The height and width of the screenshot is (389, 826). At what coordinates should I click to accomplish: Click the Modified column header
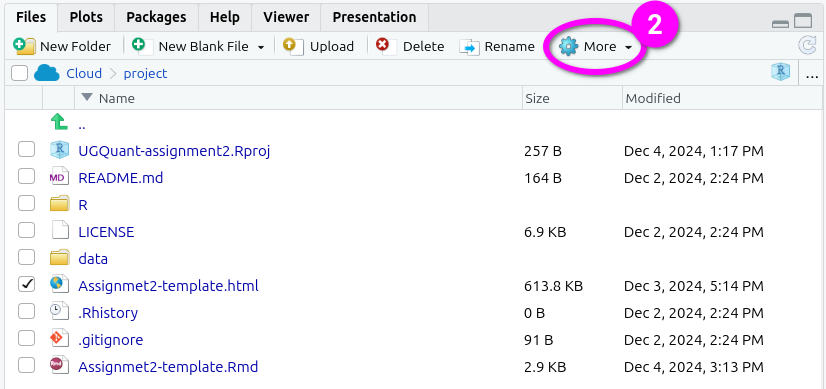tap(653, 98)
